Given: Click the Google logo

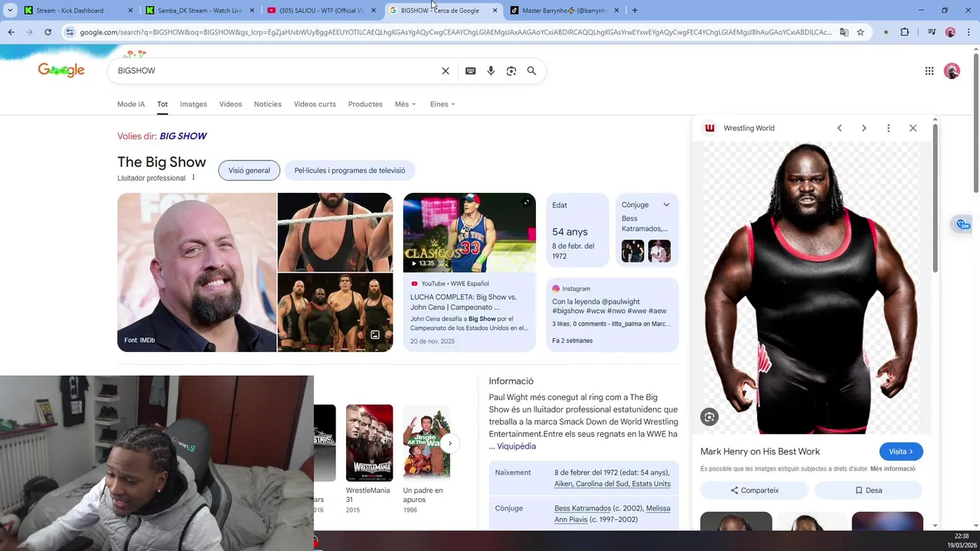Looking at the screenshot, I should click(61, 70).
